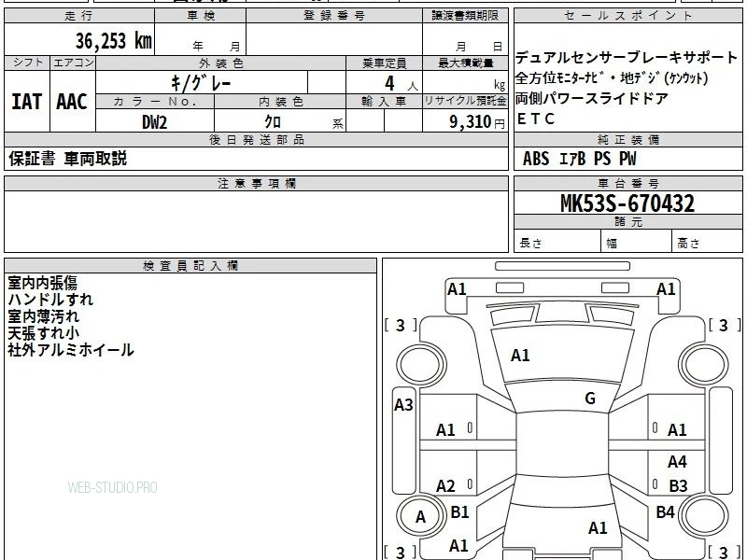This screenshot has height=560, width=747.
Task: Click the color code DW2
Action: coord(155,122)
